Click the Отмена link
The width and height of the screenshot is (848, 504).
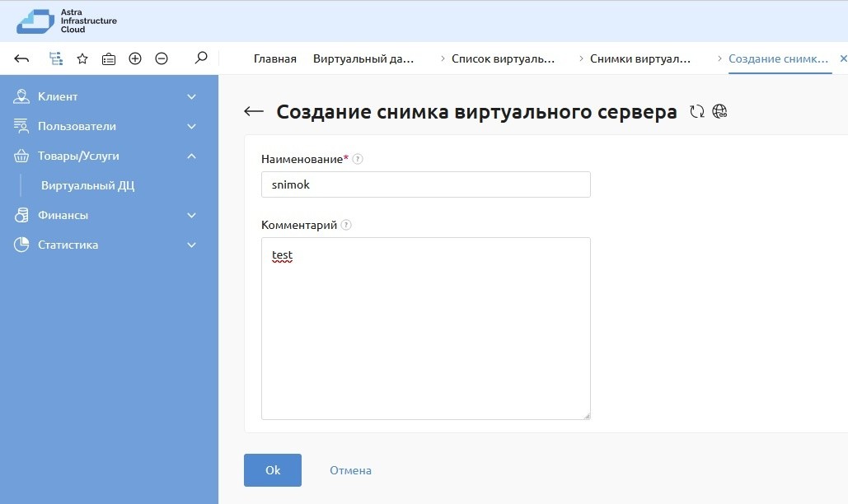point(350,470)
